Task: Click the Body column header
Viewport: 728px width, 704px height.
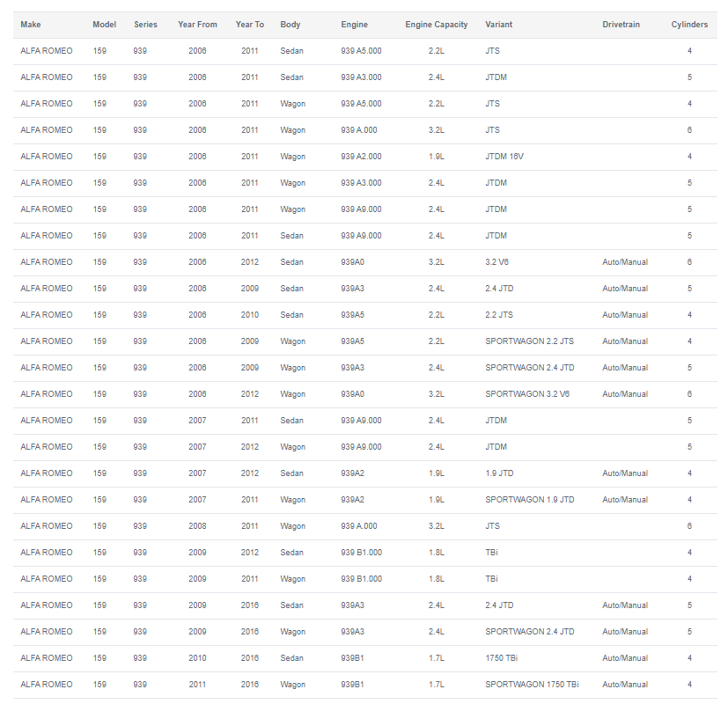Action: pyautogui.click(x=290, y=25)
